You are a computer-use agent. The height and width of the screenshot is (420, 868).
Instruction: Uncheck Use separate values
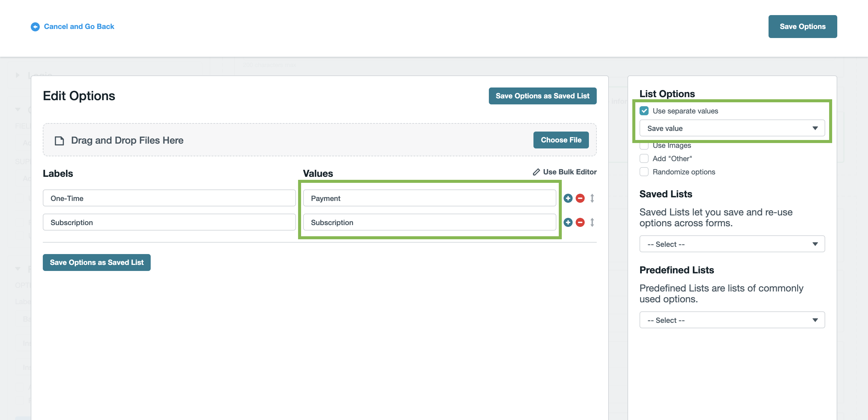click(644, 111)
